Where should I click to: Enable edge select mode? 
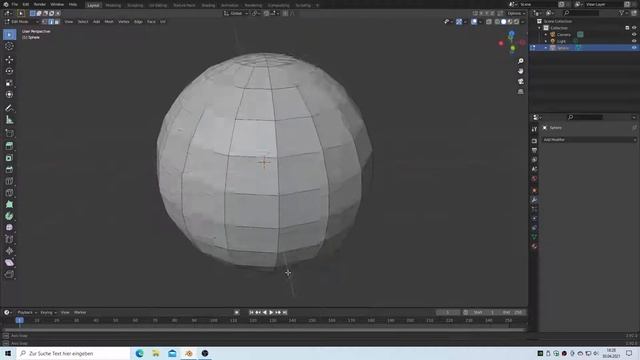51,22
